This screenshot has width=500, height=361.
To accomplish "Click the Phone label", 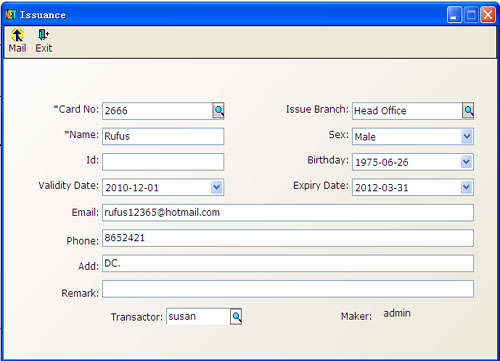I will coord(83,240).
